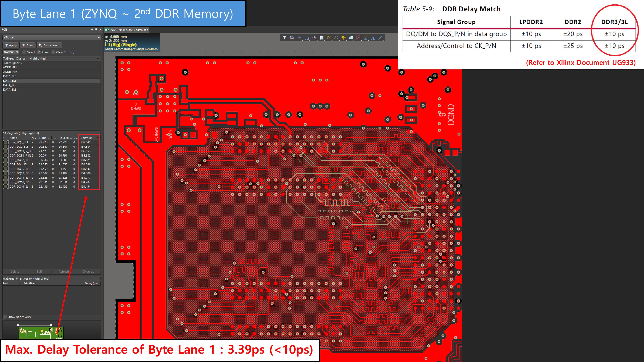The width and height of the screenshot is (644, 362).
Task: Enable Show nodes only checkbox
Action: pyautogui.click(x=5, y=317)
